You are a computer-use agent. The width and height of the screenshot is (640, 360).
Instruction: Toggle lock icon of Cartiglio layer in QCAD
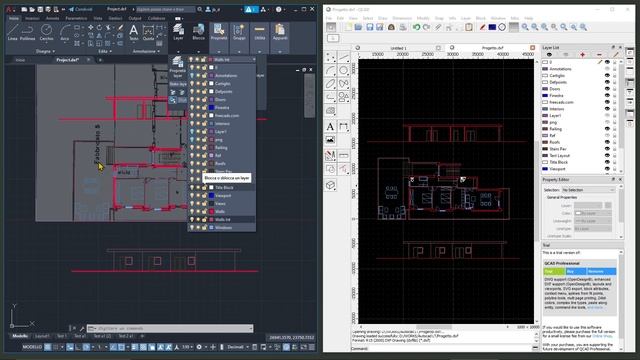coord(615,76)
